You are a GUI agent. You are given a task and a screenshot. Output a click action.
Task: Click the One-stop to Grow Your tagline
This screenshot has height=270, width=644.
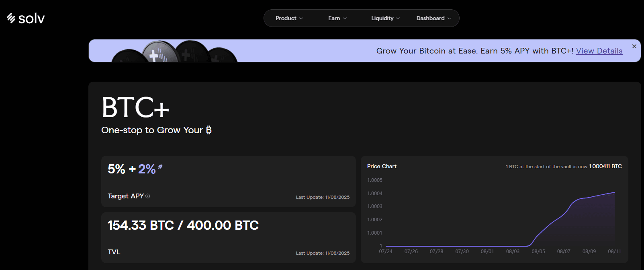[156, 130]
